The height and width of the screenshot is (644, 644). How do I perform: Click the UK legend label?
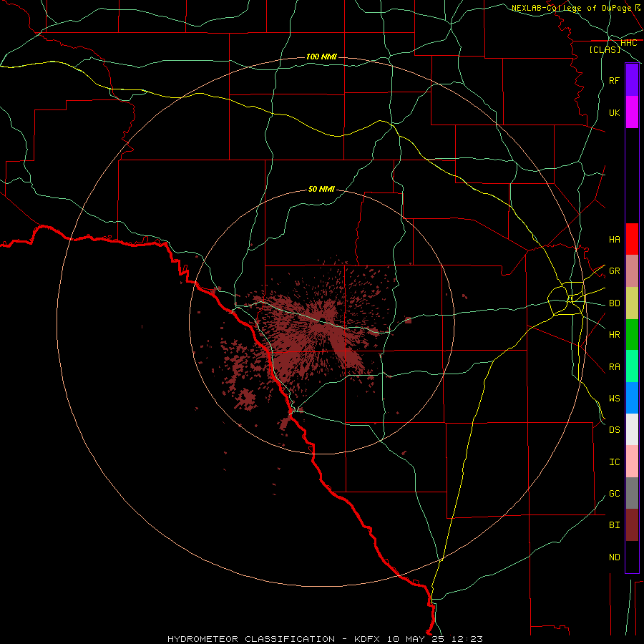click(614, 112)
